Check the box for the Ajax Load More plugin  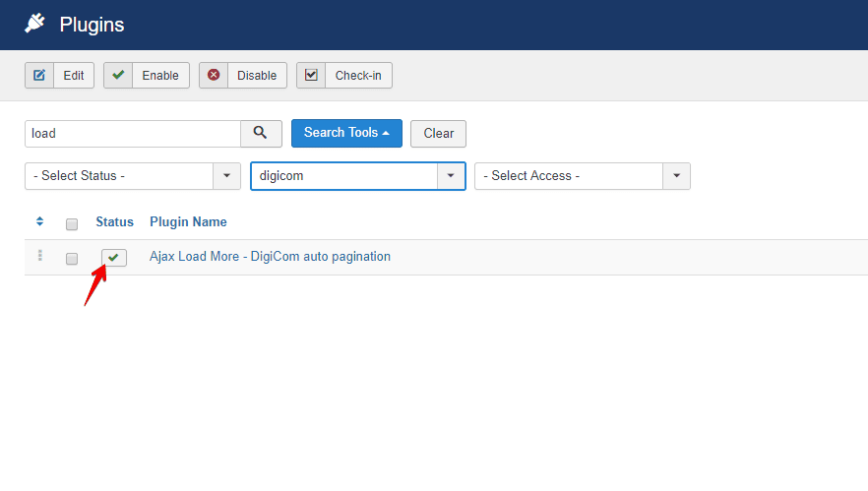tap(72, 259)
